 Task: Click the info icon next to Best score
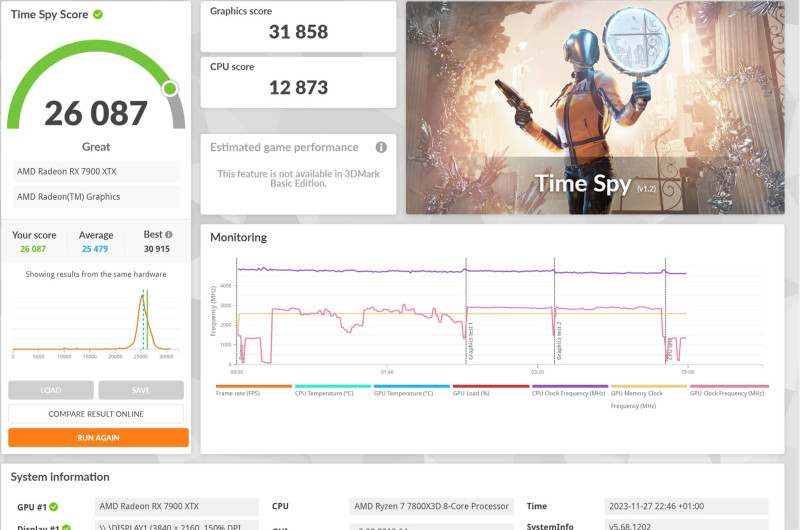click(x=169, y=235)
